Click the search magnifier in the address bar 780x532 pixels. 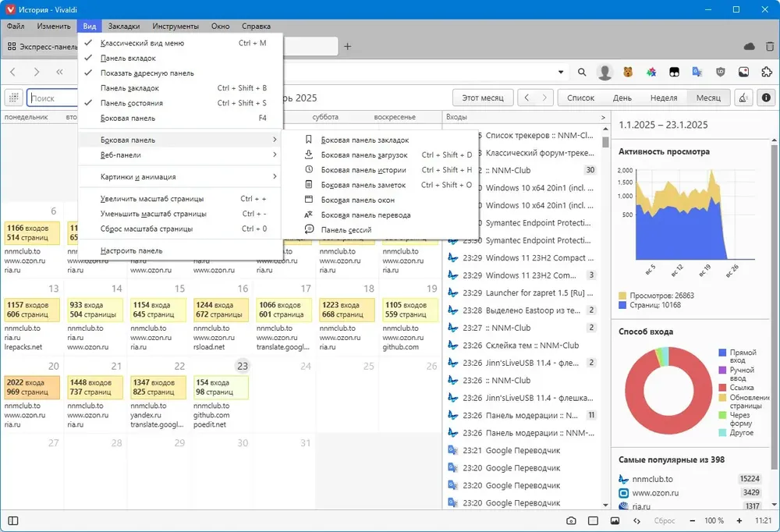(582, 73)
